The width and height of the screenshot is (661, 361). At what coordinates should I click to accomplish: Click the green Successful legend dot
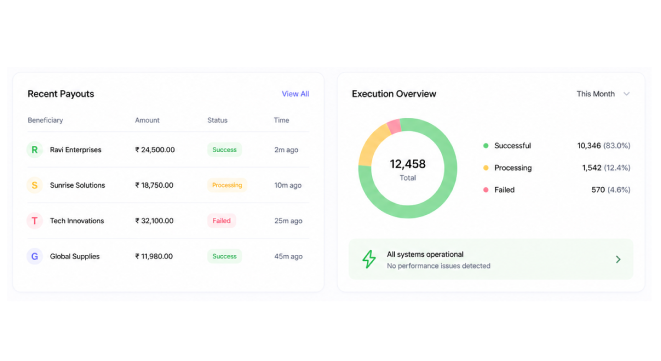point(486,145)
